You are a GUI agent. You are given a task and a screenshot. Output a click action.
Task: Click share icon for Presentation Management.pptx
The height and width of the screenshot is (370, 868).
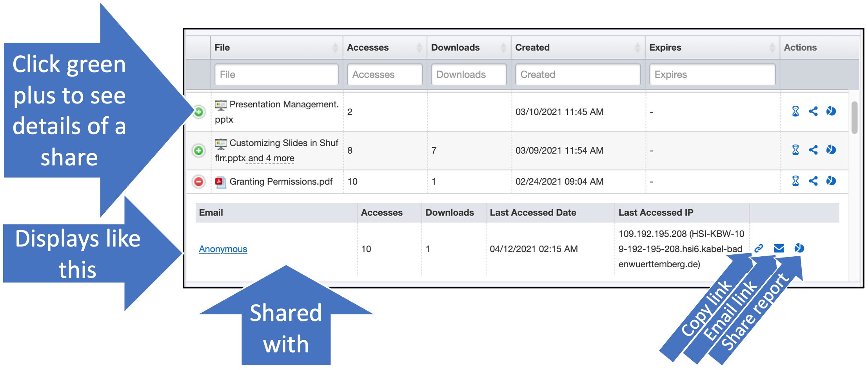pyautogui.click(x=814, y=111)
